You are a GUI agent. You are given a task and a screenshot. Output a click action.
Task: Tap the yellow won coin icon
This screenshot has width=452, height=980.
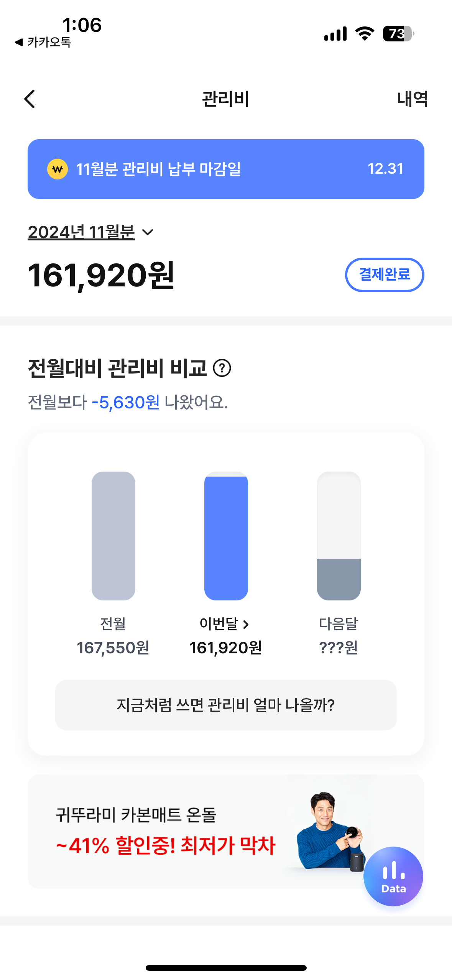(x=58, y=169)
